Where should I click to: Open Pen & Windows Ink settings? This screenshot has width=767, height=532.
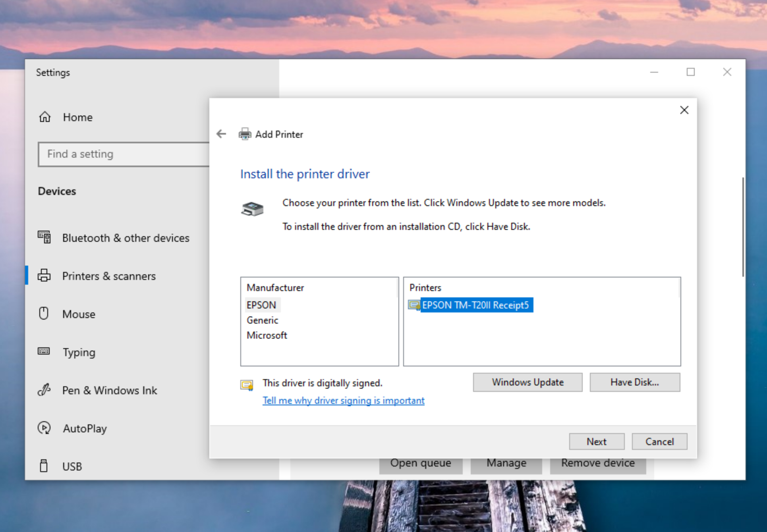(x=109, y=390)
